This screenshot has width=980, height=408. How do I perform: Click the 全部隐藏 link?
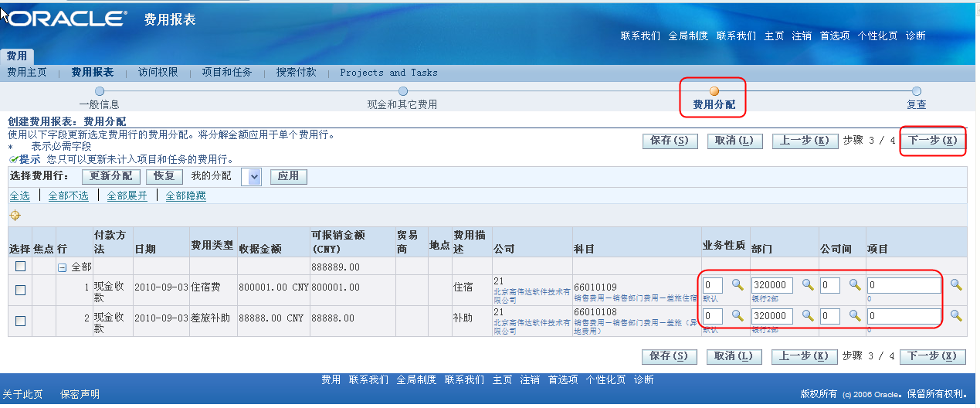point(185,196)
